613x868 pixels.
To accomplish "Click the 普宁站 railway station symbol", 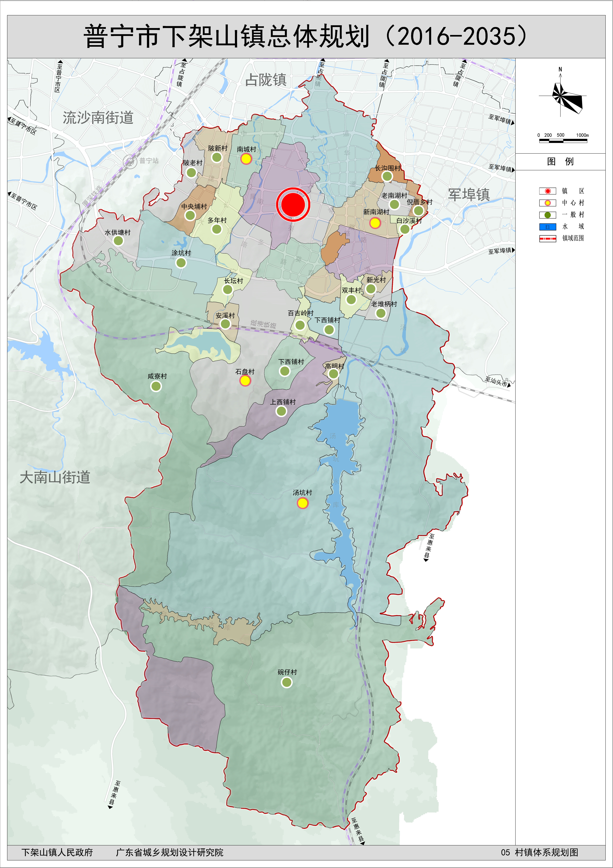I will [130, 161].
